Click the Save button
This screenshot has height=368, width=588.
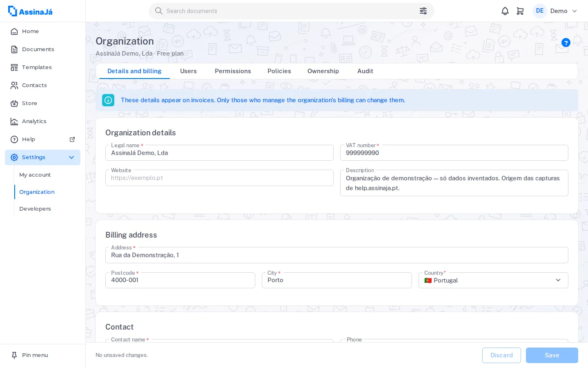click(552, 355)
